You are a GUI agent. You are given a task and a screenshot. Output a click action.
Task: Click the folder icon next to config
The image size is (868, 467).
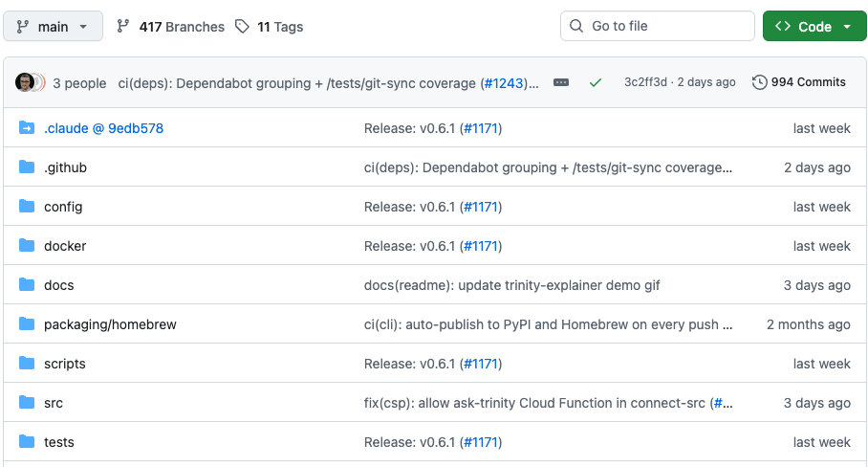tap(27, 206)
